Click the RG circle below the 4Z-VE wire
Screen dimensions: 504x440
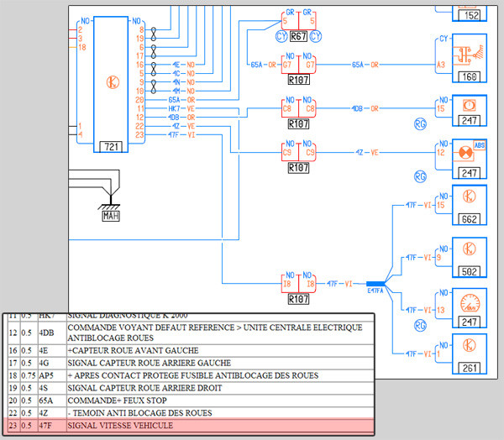click(420, 176)
